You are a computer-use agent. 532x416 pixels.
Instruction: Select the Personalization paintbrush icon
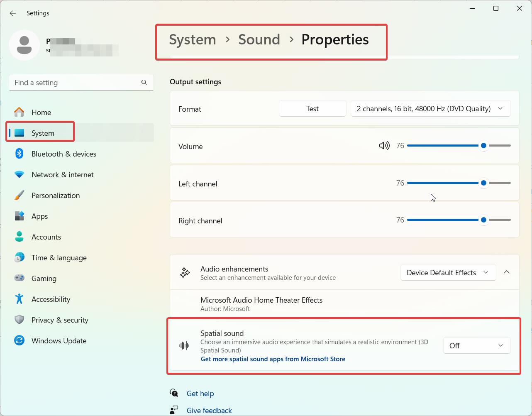(19, 195)
